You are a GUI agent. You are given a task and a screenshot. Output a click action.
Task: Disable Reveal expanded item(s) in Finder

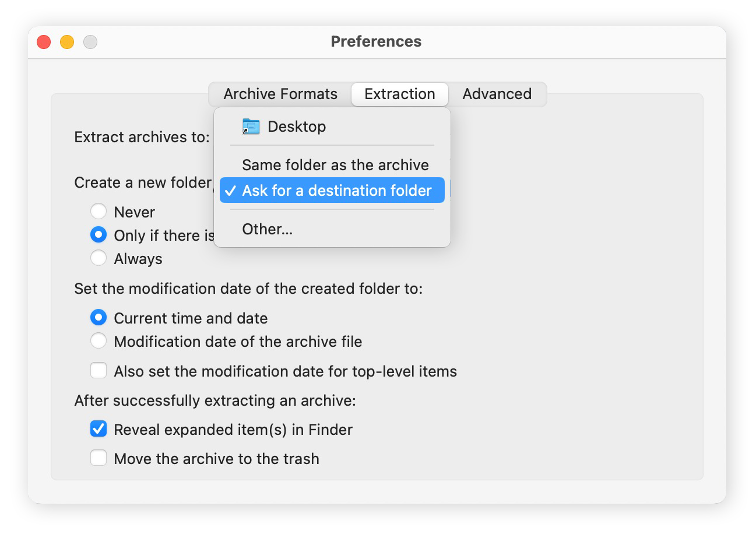coord(99,428)
